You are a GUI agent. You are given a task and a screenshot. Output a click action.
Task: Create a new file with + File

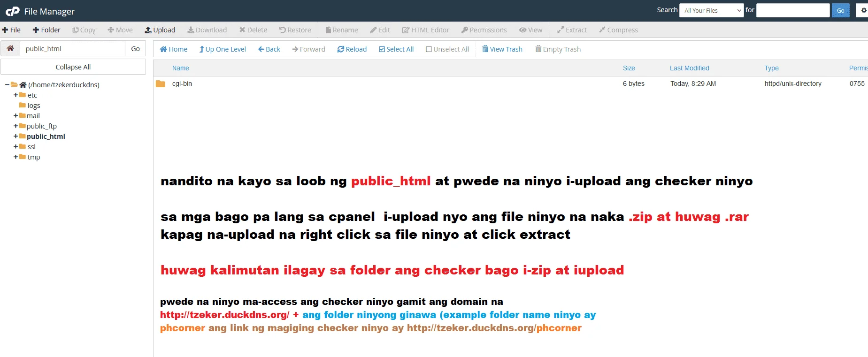point(11,30)
